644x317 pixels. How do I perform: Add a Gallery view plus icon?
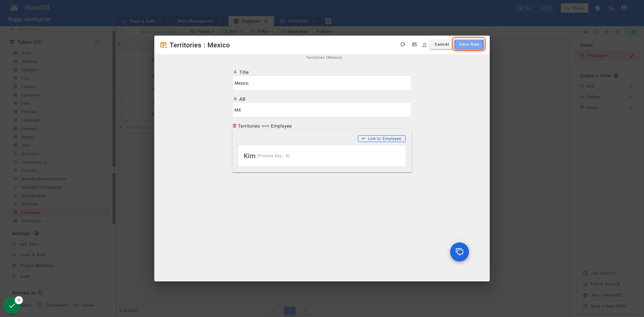631,97
